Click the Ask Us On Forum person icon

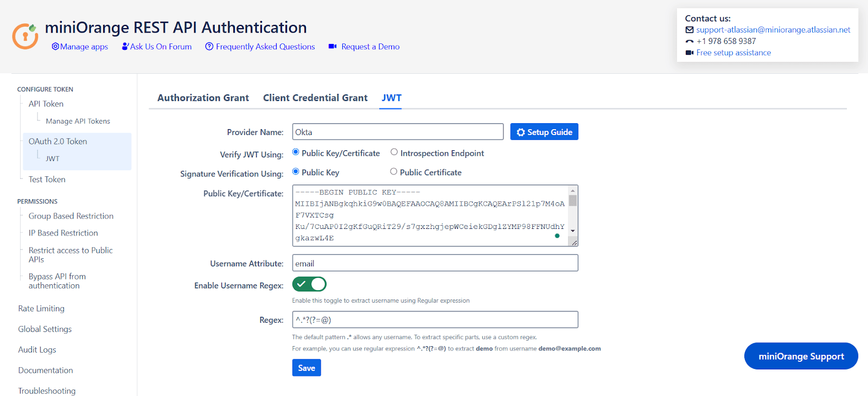click(x=125, y=47)
